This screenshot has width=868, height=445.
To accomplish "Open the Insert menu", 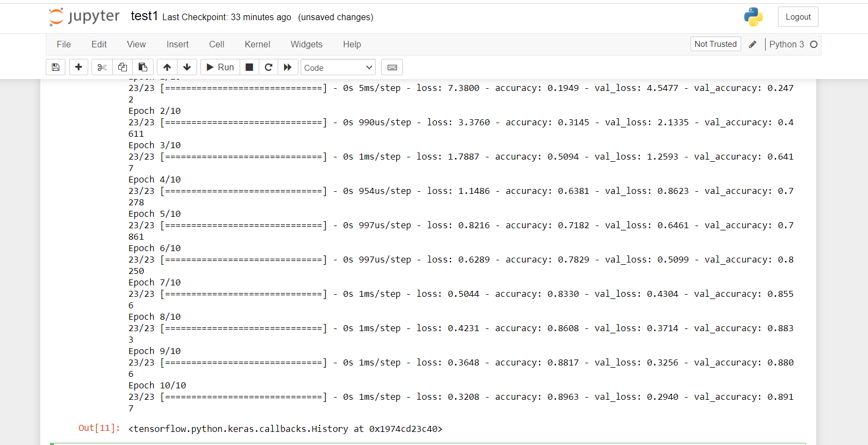I will pyautogui.click(x=178, y=44).
